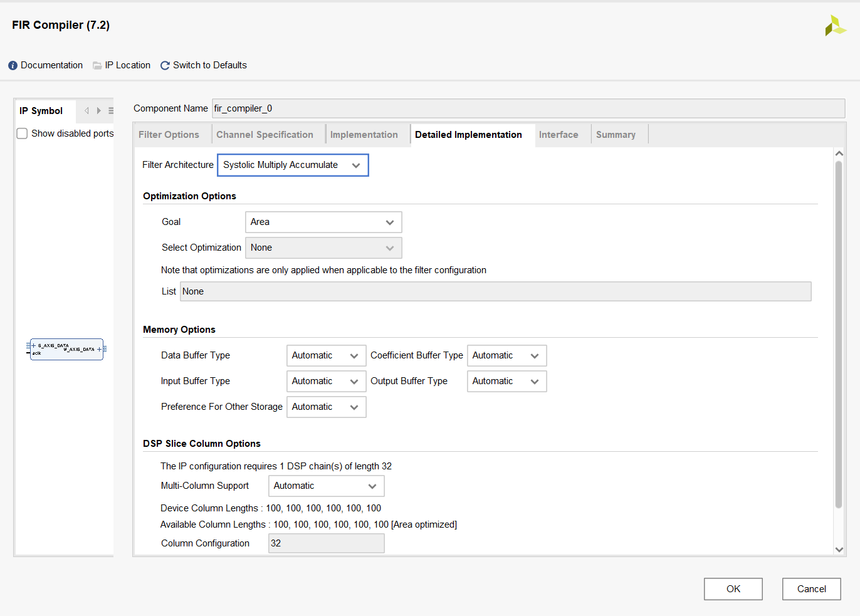Click the Memory Options heading
Image resolution: width=860 pixels, height=616 pixels.
coord(179,330)
